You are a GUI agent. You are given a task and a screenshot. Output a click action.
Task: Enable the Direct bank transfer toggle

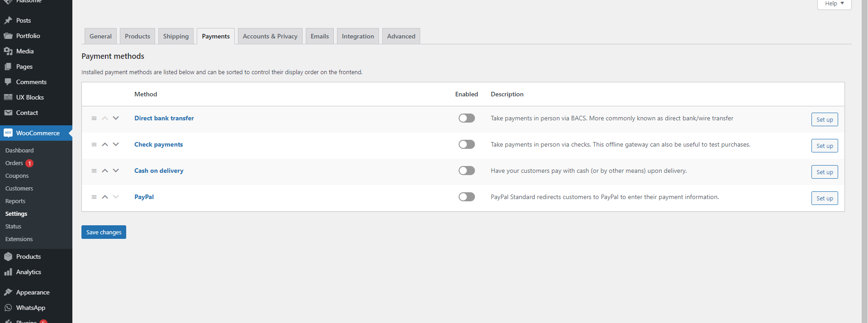coord(466,118)
